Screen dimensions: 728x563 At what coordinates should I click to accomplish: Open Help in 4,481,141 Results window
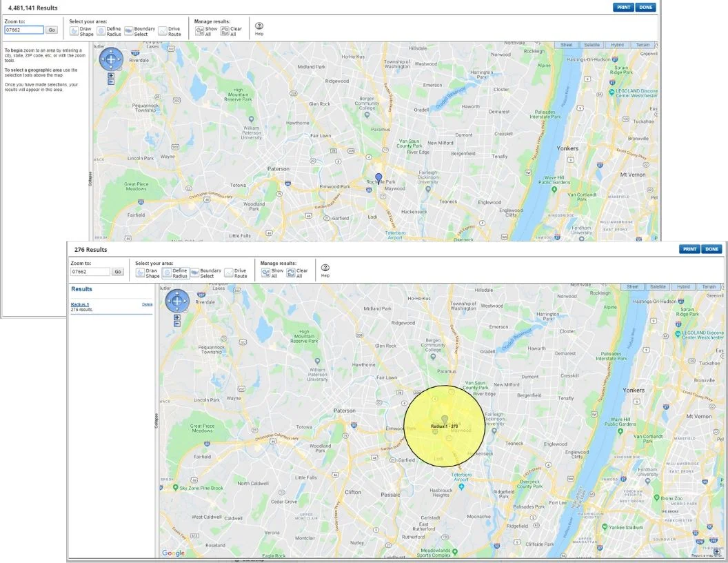click(259, 29)
